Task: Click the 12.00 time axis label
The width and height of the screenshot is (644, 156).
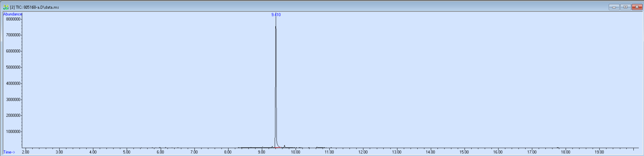Action: point(363,152)
